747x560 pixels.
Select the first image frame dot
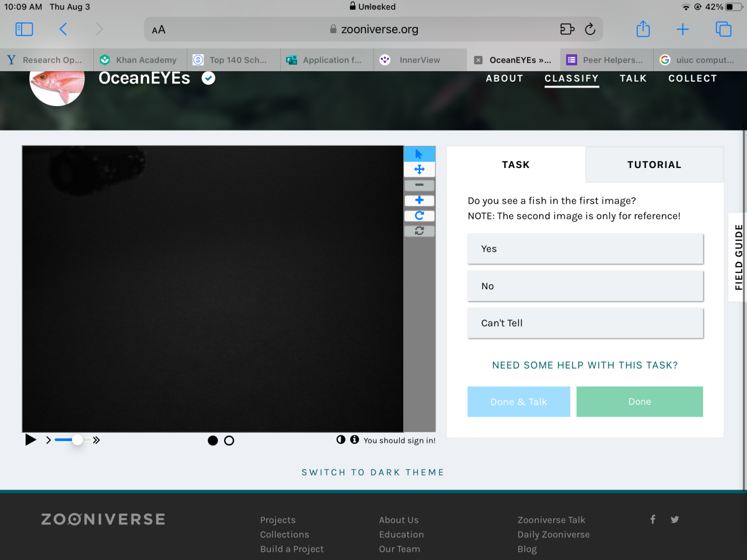[213, 440]
